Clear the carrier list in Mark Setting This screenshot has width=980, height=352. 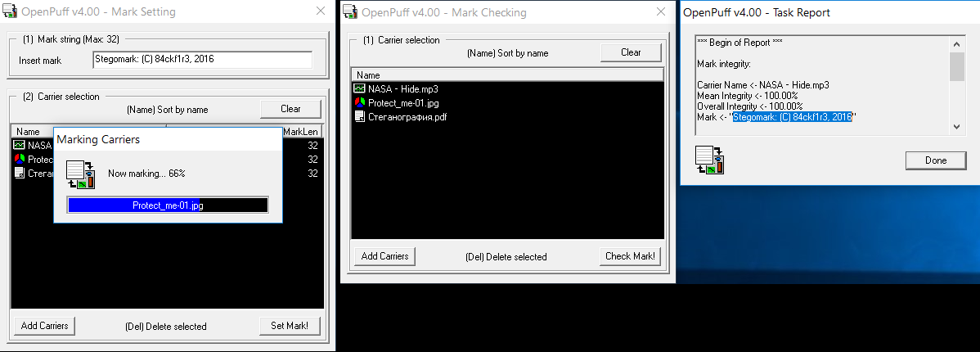290,109
